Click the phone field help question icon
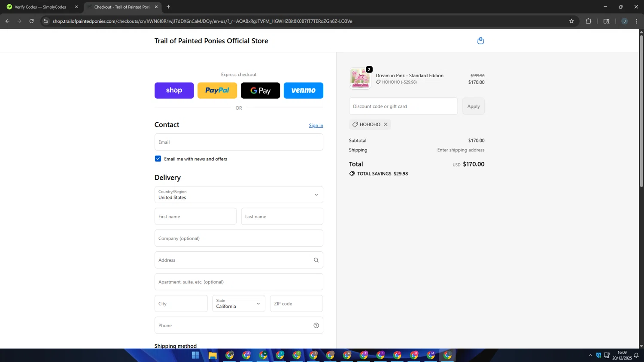The height and width of the screenshot is (362, 644). pos(316,326)
